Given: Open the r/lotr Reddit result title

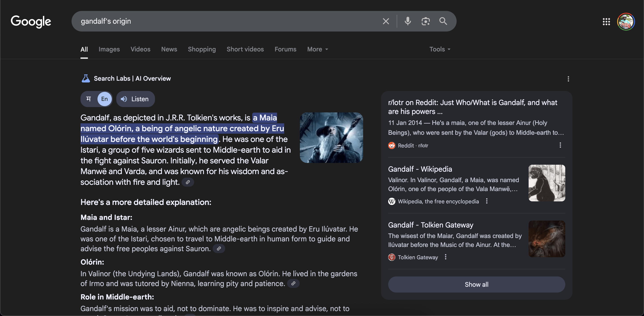Looking at the screenshot, I should coord(472,107).
